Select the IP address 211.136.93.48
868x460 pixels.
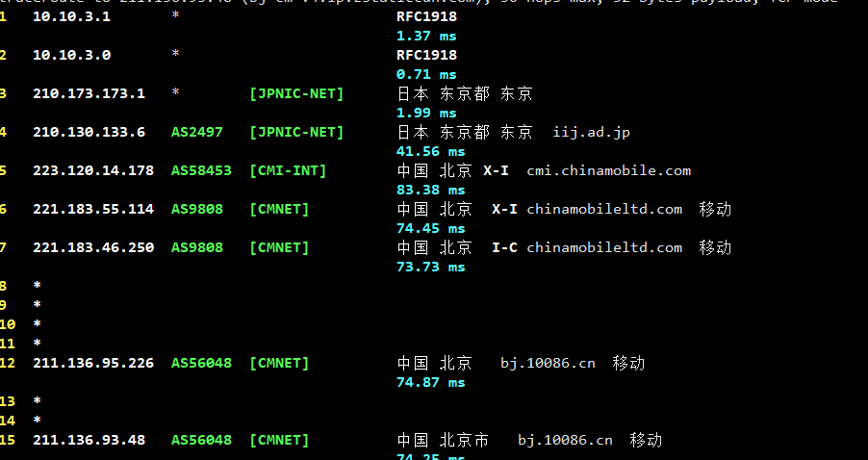tap(89, 440)
